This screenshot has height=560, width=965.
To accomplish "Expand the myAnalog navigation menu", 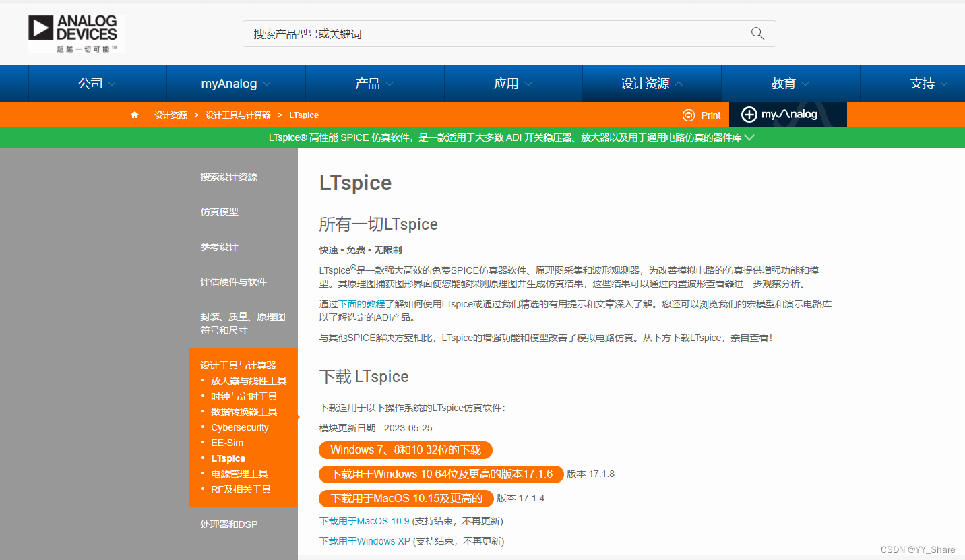I will pyautogui.click(x=236, y=84).
